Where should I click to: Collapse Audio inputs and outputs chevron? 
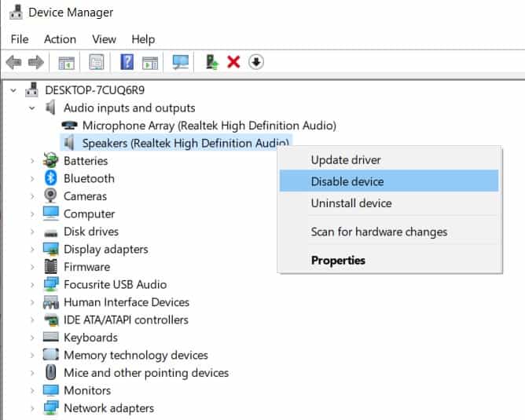32,108
